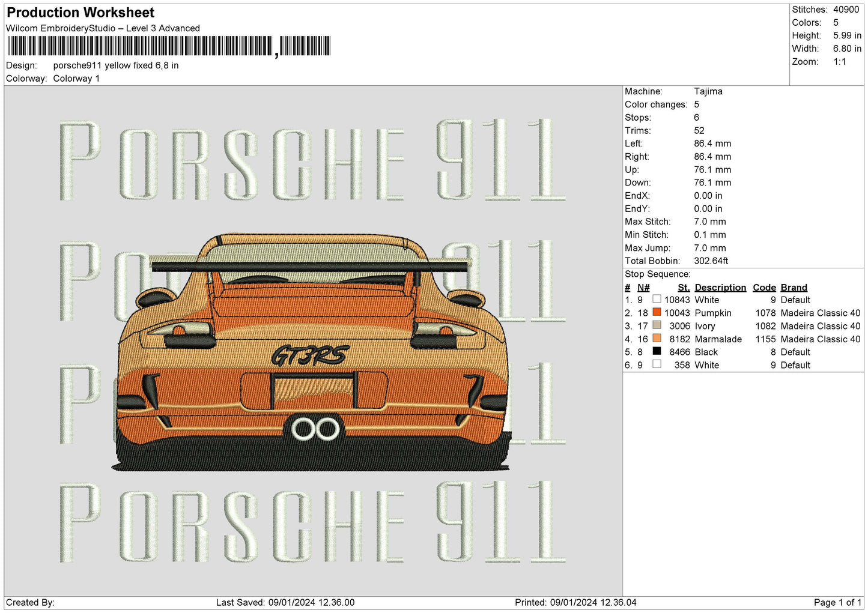Click the Max Stitch value 7.0 mm
868x613 pixels.
[710, 222]
